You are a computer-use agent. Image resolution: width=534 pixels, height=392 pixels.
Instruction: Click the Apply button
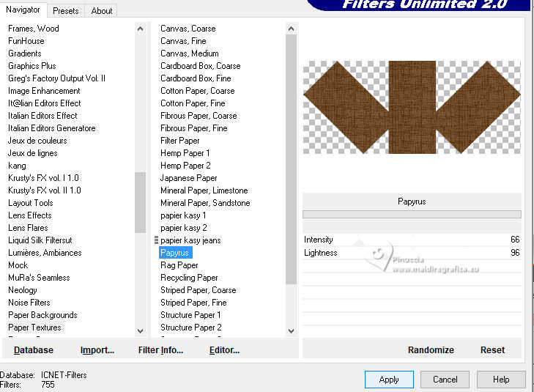[x=389, y=380]
